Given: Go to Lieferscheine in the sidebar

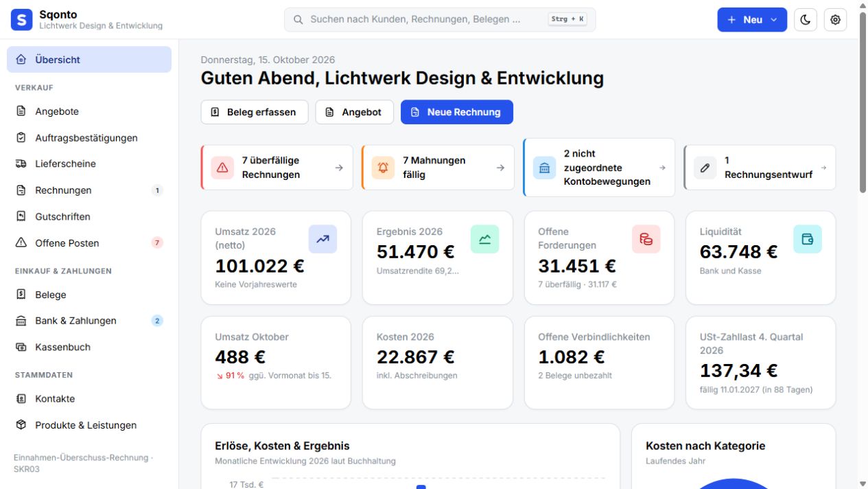Looking at the screenshot, I should [x=89, y=164].
